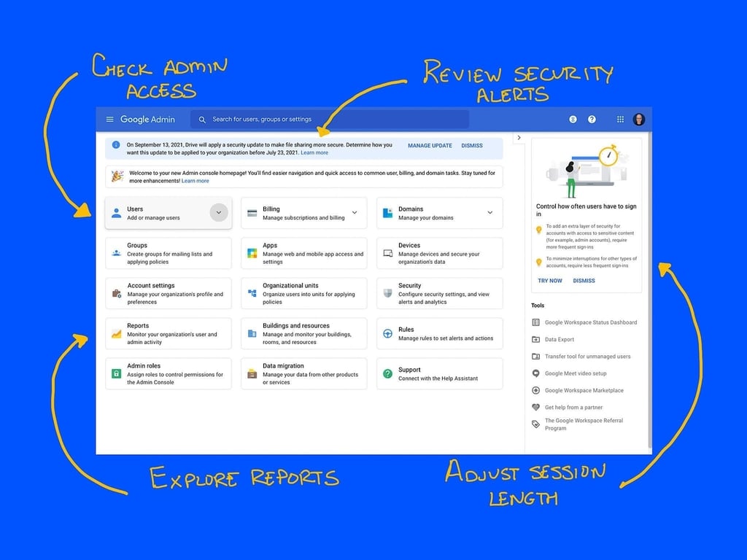This screenshot has height=560, width=747.
Task: Click the Google Meet video setup icon
Action: pyautogui.click(x=535, y=373)
